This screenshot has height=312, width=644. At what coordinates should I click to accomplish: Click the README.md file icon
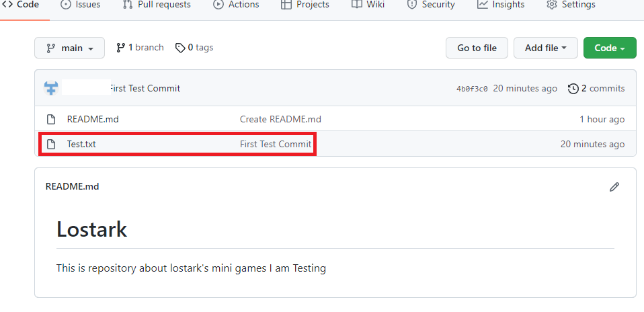click(51, 120)
